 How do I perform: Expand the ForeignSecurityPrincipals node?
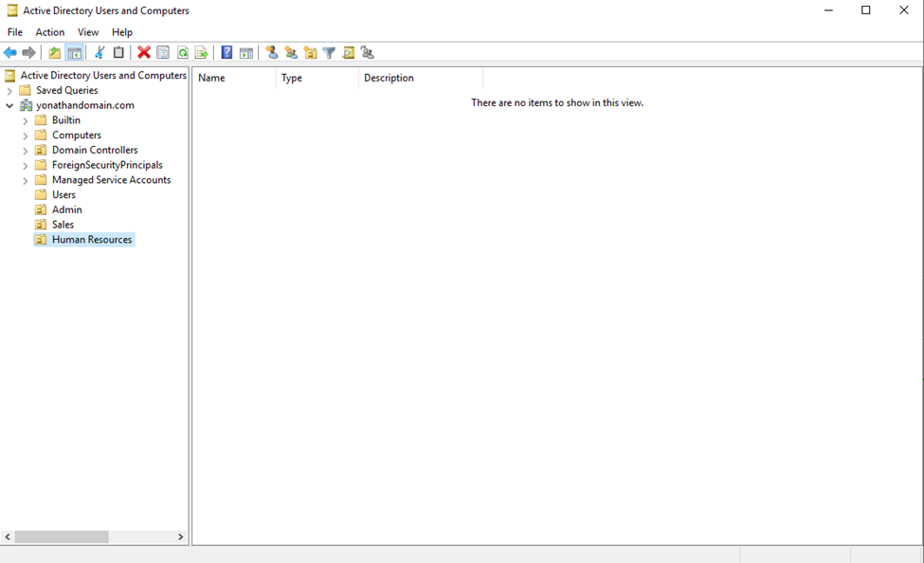point(26,166)
